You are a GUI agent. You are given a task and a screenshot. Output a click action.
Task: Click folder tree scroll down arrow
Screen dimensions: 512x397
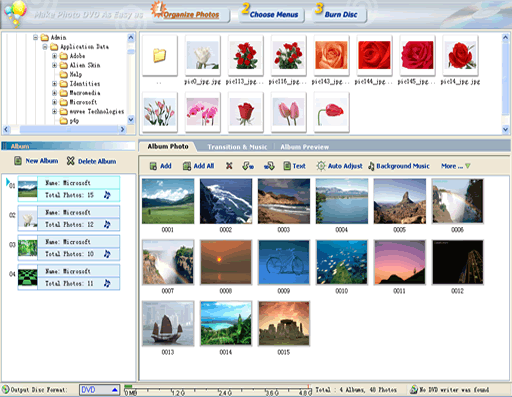point(131,119)
